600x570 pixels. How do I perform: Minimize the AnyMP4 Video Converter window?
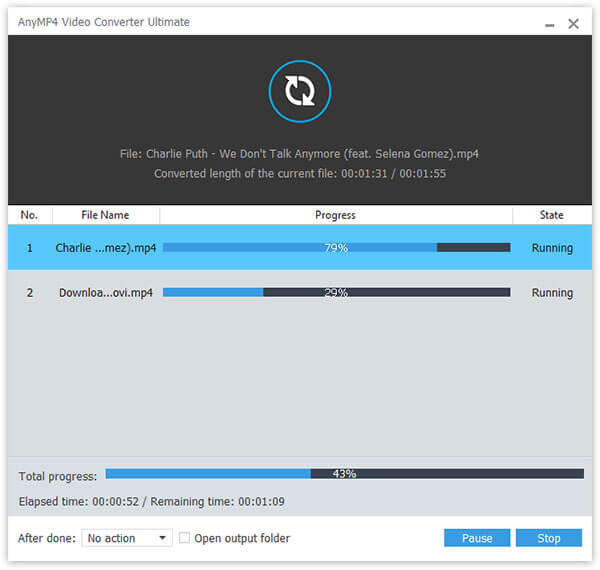point(549,24)
